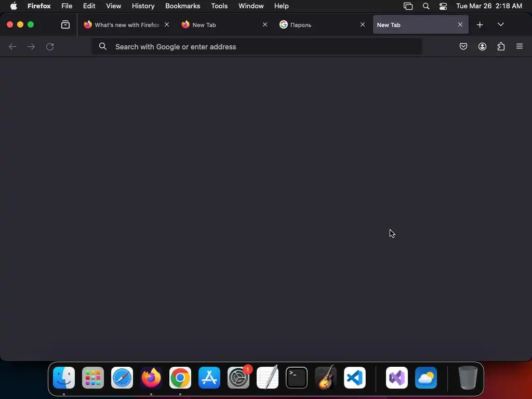Viewport: 532px width, 399px height.
Task: Open Visual Studio Code from the Dock
Action: [x=355, y=378]
